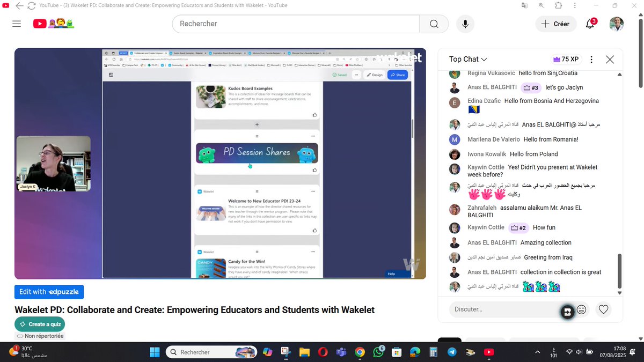Open Copilot from the taskbar
This screenshot has height=362, width=644.
point(267,352)
